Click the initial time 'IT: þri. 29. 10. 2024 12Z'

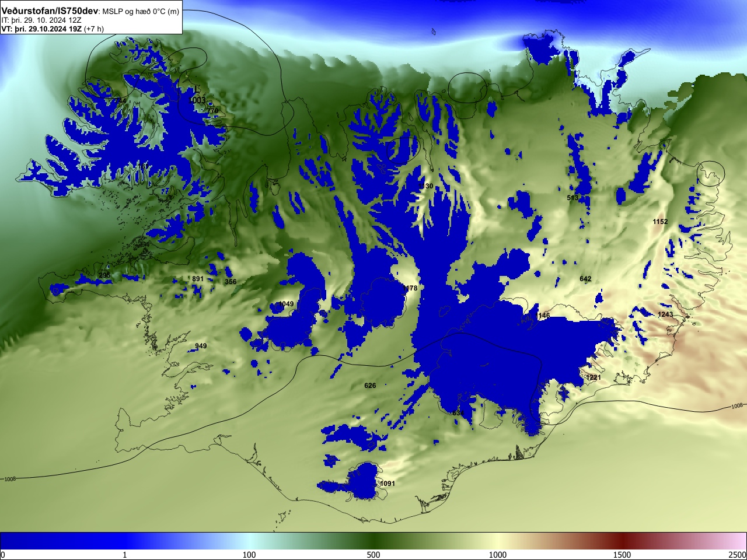(x=41, y=20)
